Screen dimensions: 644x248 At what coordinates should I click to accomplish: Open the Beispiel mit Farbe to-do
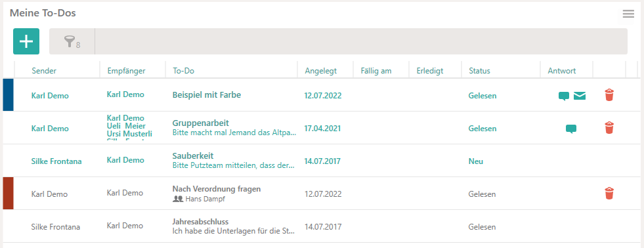207,95
